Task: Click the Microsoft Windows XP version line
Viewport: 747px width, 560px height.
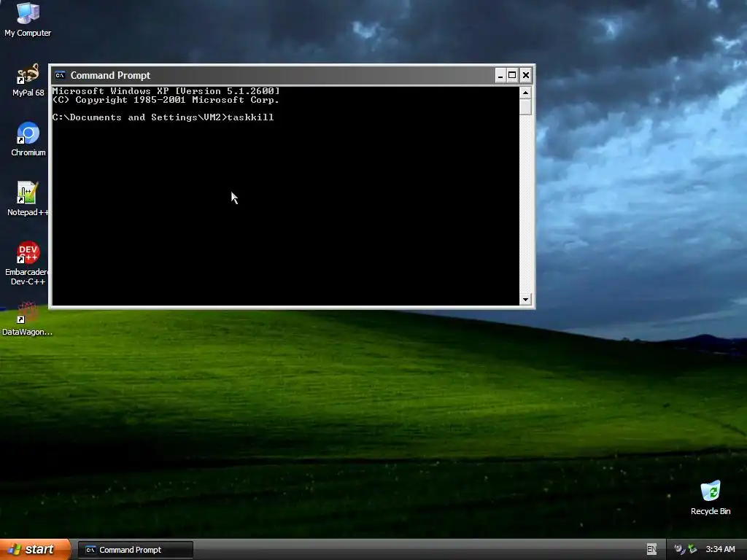Action: 166,91
